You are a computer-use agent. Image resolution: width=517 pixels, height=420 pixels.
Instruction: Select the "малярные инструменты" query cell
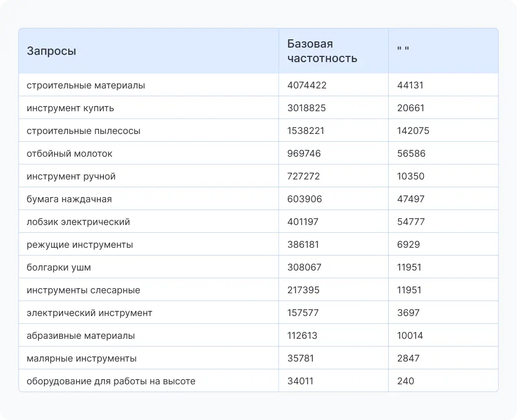82,358
